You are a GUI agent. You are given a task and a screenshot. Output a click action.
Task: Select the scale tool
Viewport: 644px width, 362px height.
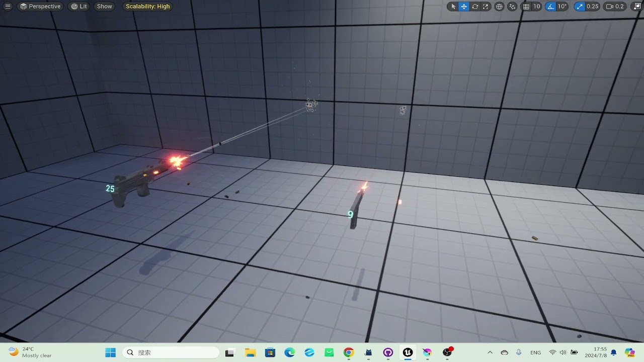pyautogui.click(x=486, y=7)
